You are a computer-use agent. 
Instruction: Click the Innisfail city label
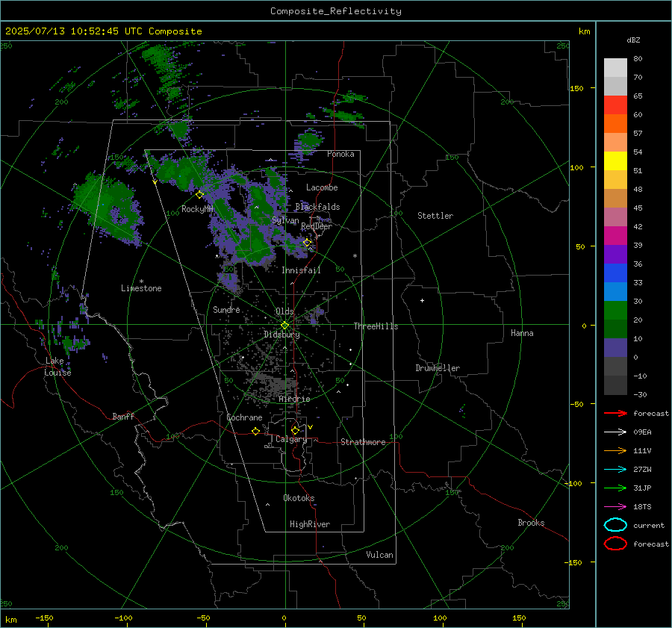(301, 270)
